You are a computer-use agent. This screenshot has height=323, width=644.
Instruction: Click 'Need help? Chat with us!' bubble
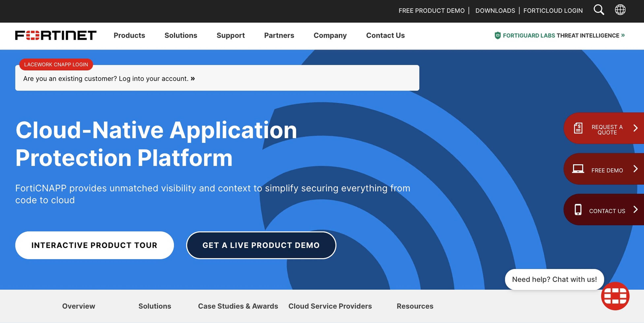(554, 279)
